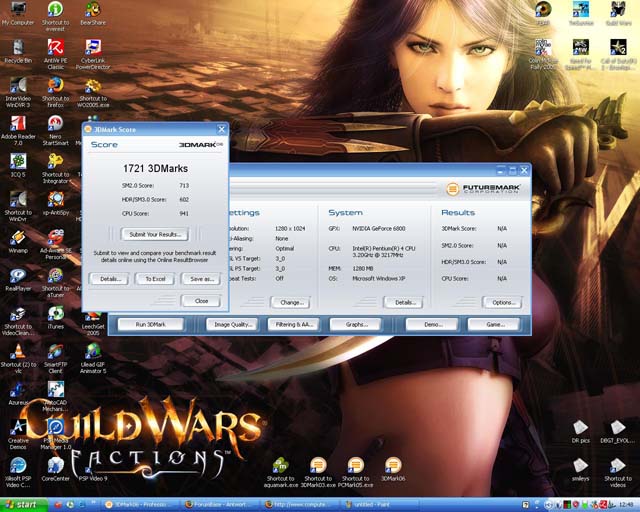640x512 pixels.
Task: Open SmartFTP Client icon
Action: tap(56, 358)
